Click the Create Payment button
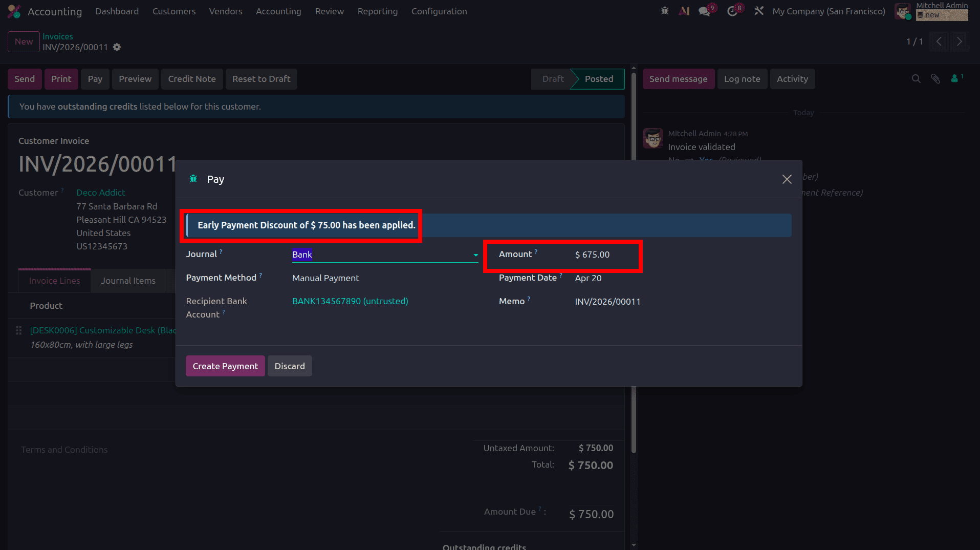The image size is (980, 550). (x=225, y=366)
